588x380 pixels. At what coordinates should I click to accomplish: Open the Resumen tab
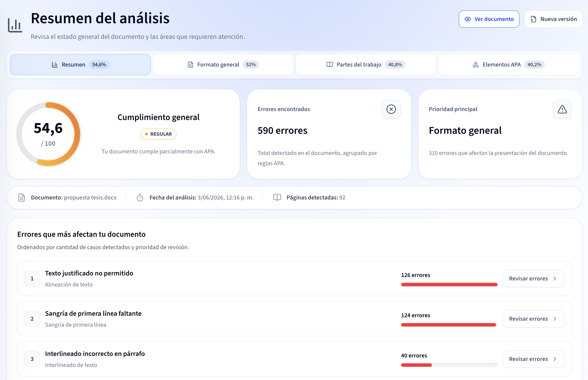click(x=80, y=65)
